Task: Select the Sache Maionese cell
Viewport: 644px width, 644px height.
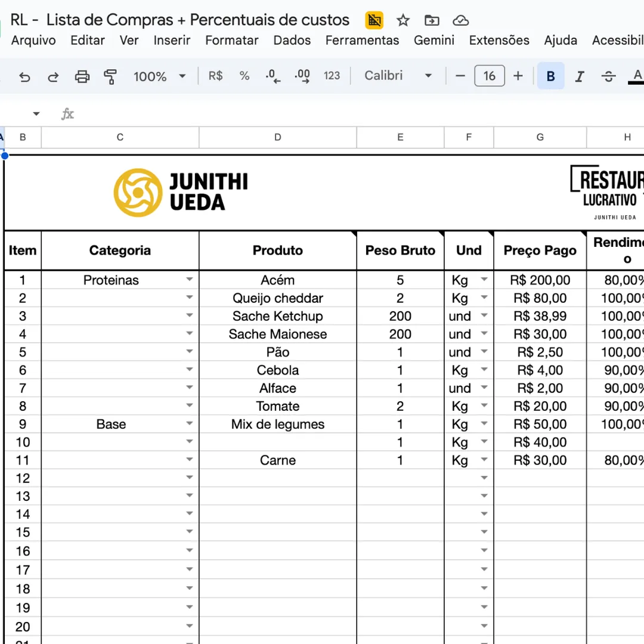Action: tap(278, 334)
